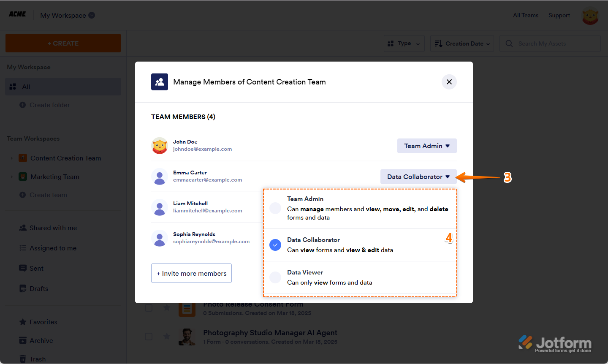Click the Jotform logo at bottom right
Image resolution: width=608 pixels, height=364 pixels.
coord(555,343)
